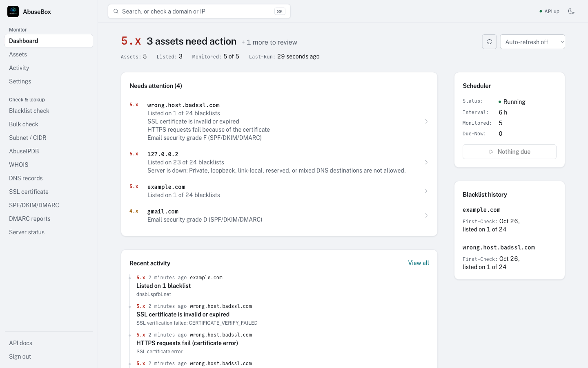
Task: Click the AbuseBox logo icon
Action: click(13, 11)
